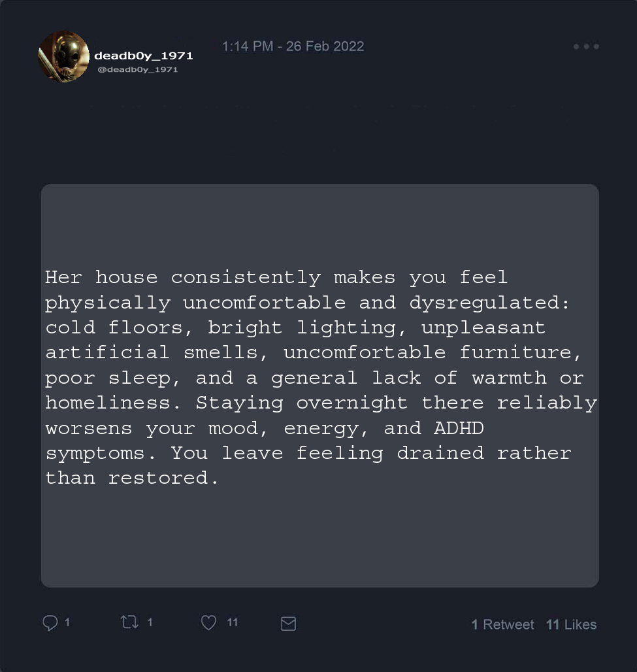Click the reply speech bubble icon

pos(50,623)
